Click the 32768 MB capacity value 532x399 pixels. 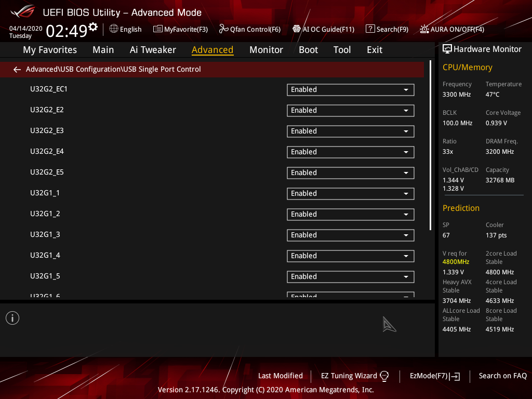point(500,180)
